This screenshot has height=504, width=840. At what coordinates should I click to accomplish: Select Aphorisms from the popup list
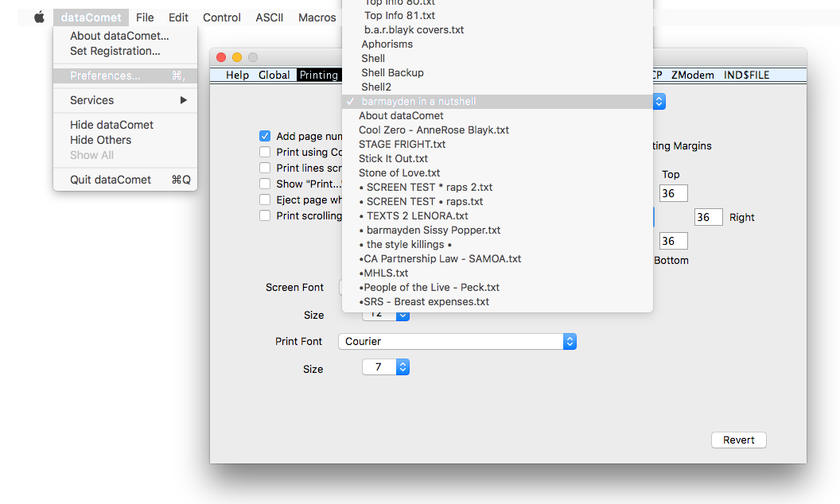497,44
